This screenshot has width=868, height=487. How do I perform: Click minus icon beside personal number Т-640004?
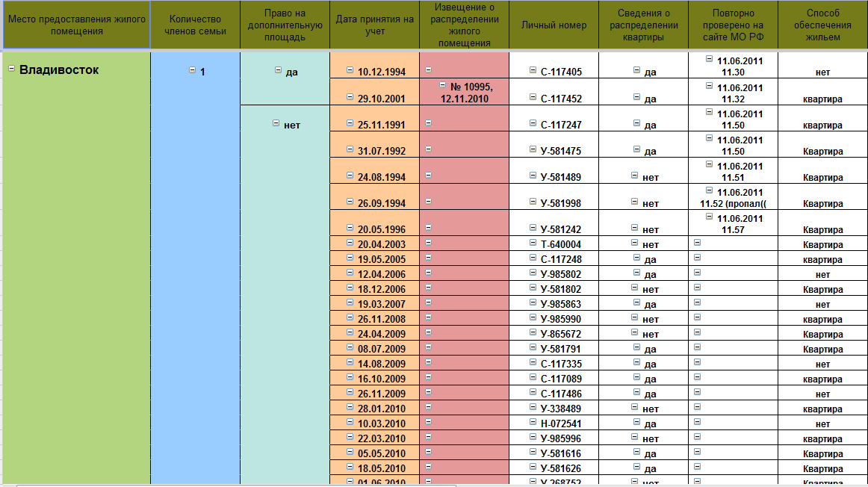tap(532, 243)
